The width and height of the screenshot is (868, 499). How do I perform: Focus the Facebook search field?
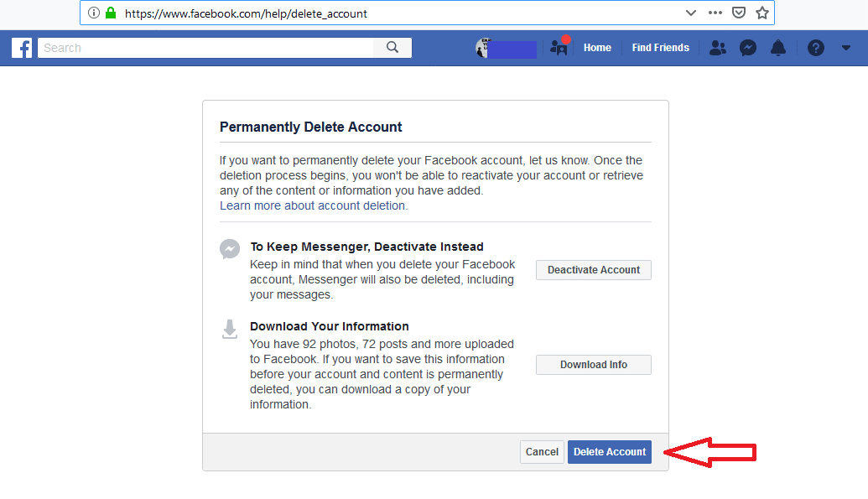(x=205, y=48)
